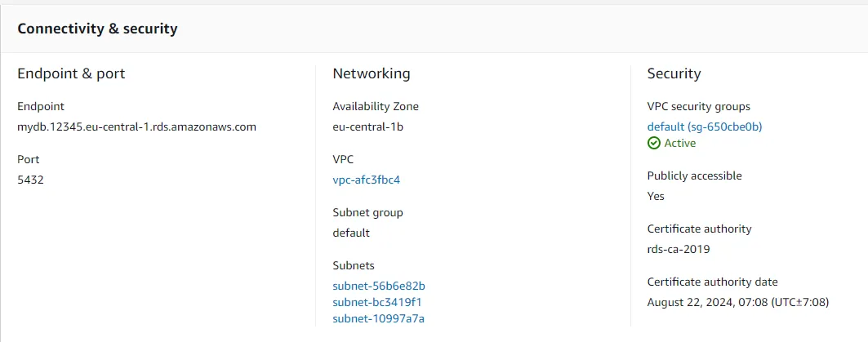Click the Security section heading
The width and height of the screenshot is (868, 342).
(674, 73)
